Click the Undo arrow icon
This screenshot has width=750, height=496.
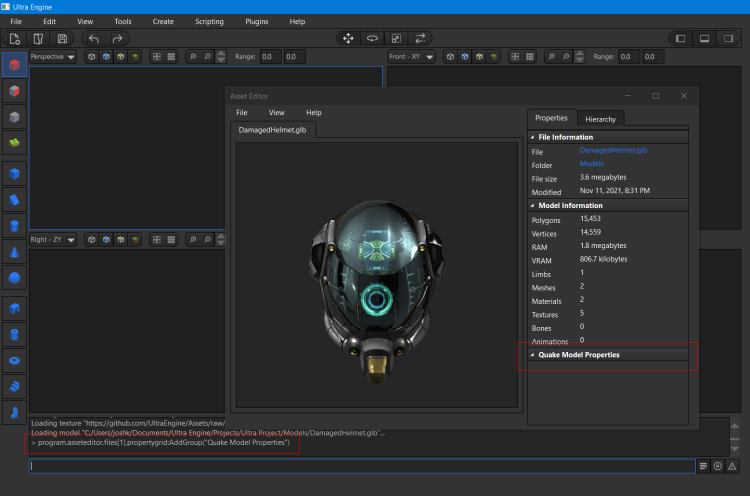[93, 39]
